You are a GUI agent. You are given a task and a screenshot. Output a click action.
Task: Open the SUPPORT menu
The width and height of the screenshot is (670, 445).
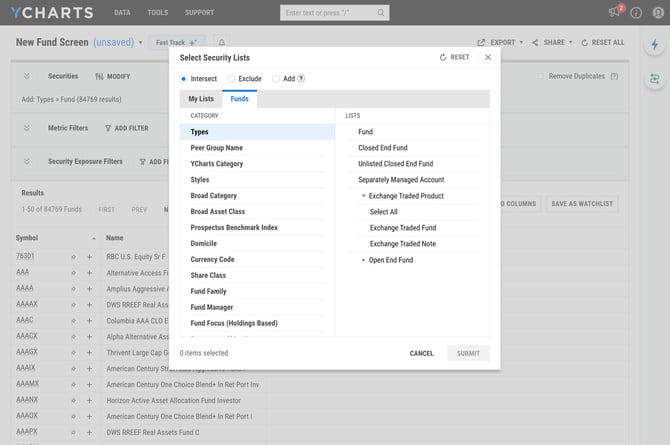click(x=200, y=13)
